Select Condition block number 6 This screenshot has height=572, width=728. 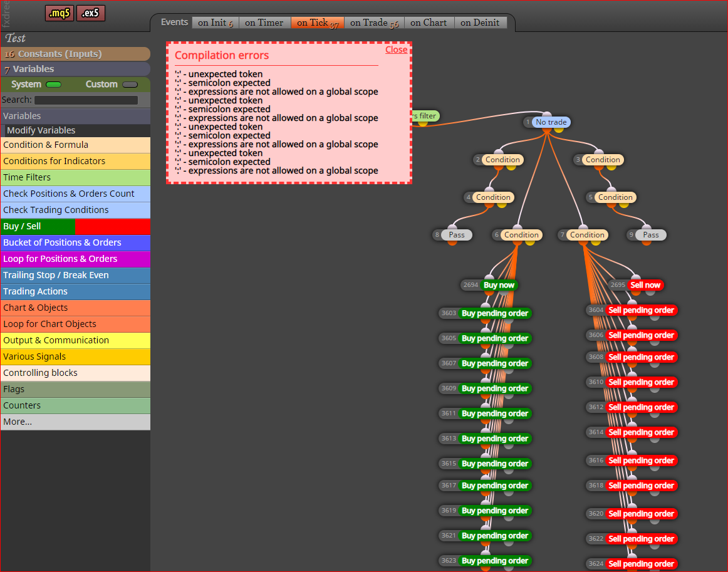pyautogui.click(x=521, y=235)
